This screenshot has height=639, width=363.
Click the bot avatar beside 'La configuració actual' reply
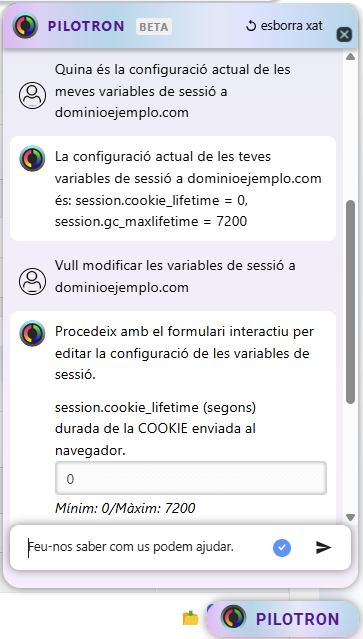tap(32, 159)
